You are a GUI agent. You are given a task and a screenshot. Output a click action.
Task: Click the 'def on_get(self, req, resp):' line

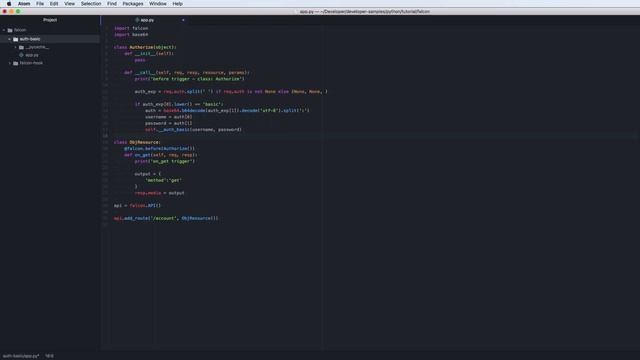[161, 155]
